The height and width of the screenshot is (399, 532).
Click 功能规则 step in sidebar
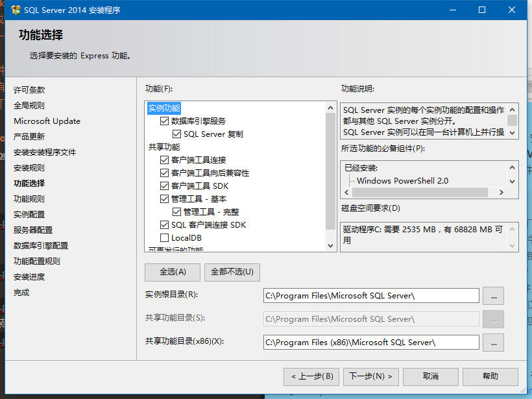[x=29, y=199]
